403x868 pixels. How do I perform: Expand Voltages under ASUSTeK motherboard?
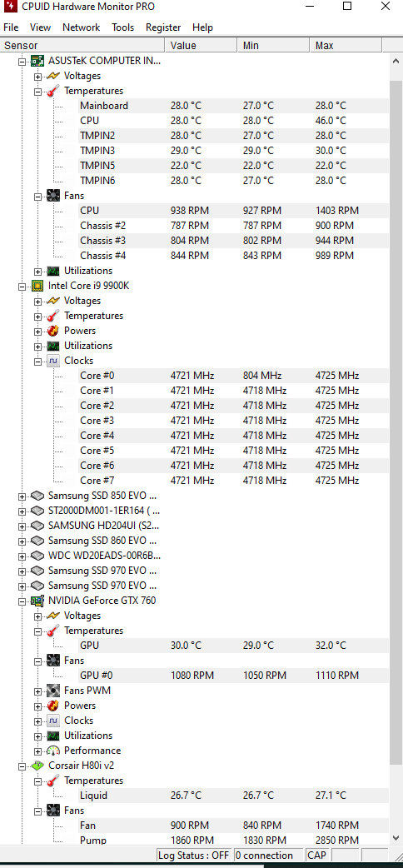click(x=37, y=77)
